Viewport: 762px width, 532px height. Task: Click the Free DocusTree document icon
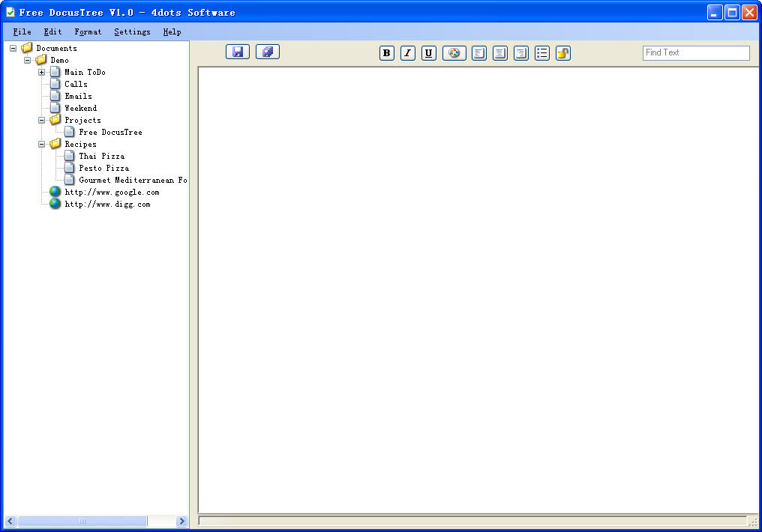click(x=70, y=132)
